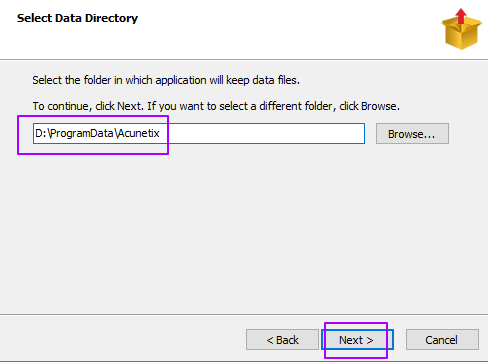488x363 pixels.
Task: Click the red arrow above the box
Action: [461, 16]
